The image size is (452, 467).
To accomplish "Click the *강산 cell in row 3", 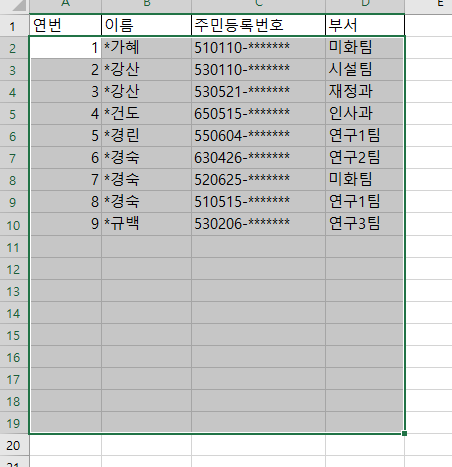I will [147, 70].
